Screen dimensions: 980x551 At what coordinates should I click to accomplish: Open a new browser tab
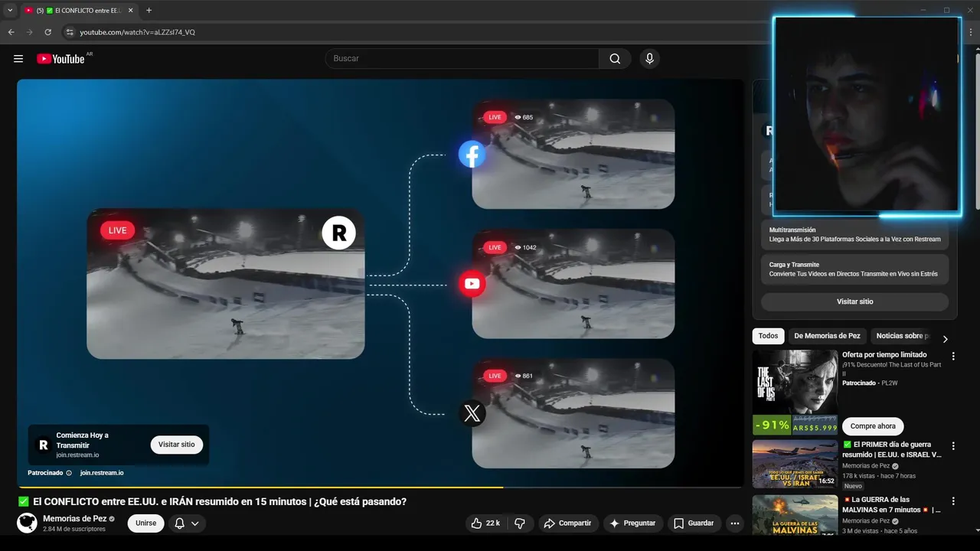click(x=149, y=10)
